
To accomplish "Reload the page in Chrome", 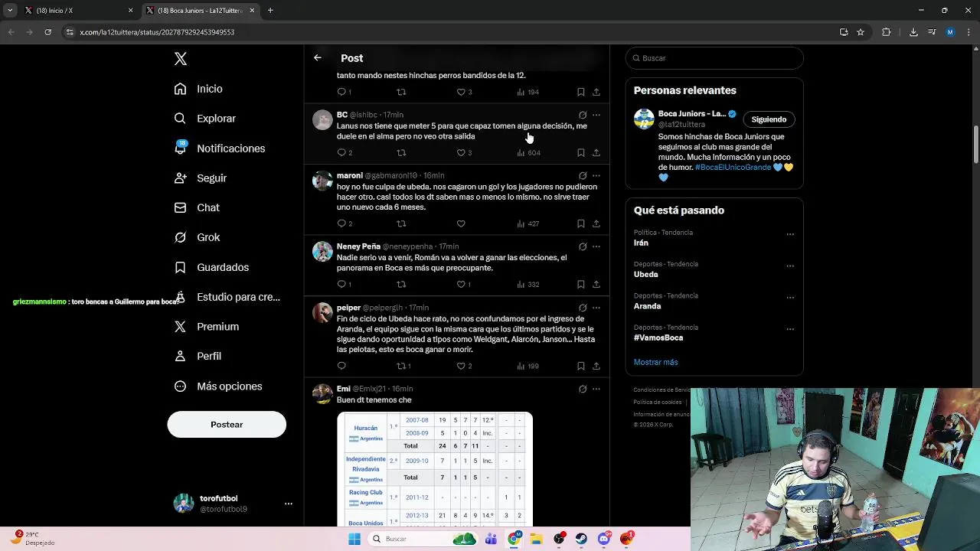I will (x=47, y=32).
